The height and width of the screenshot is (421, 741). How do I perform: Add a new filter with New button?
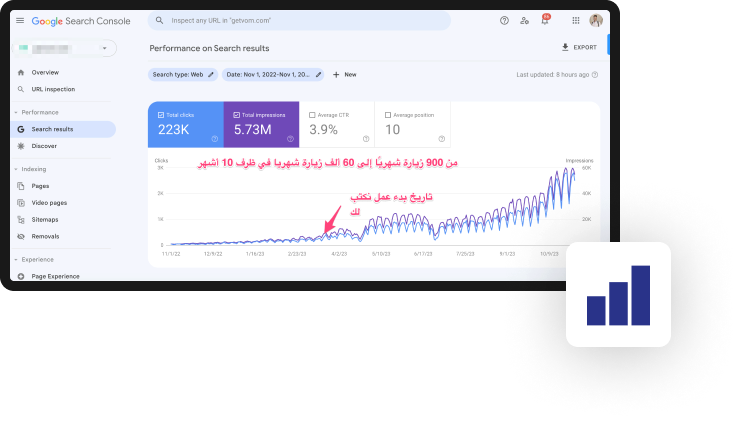point(344,74)
